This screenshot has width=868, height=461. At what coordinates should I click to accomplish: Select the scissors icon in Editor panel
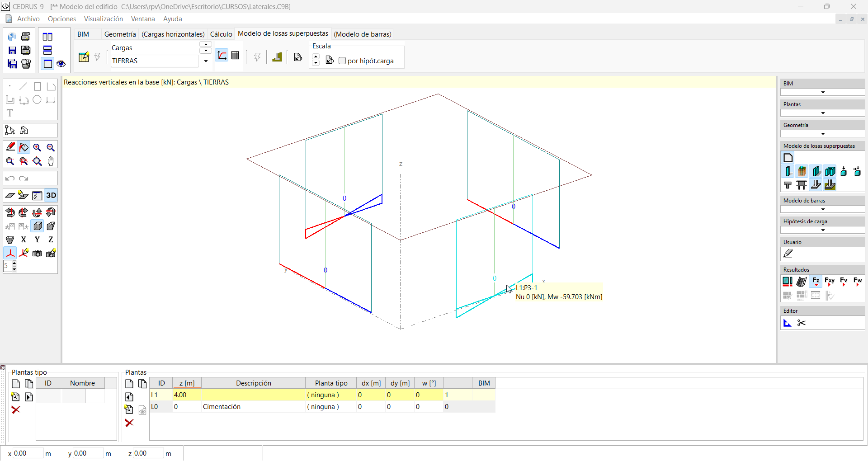point(802,323)
